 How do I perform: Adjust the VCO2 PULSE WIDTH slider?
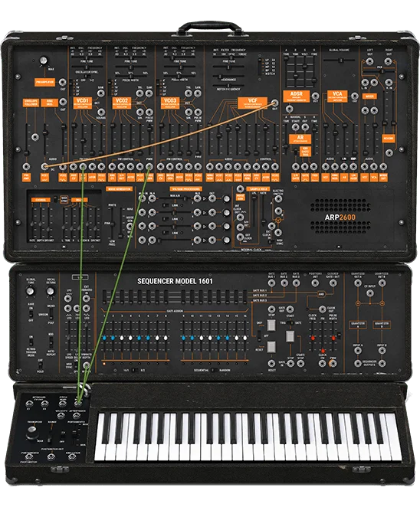(131, 77)
